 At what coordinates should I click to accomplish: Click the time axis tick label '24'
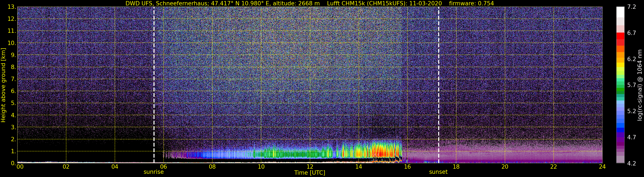pos(602,167)
